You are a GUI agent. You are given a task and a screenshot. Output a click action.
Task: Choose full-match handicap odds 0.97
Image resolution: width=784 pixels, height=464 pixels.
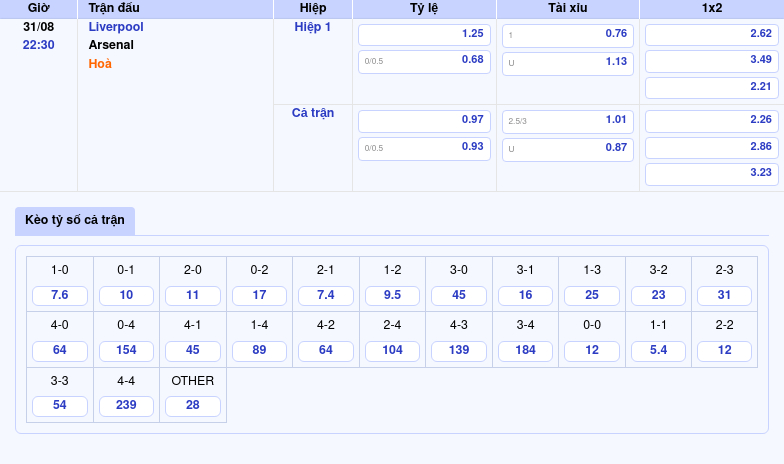424,120
